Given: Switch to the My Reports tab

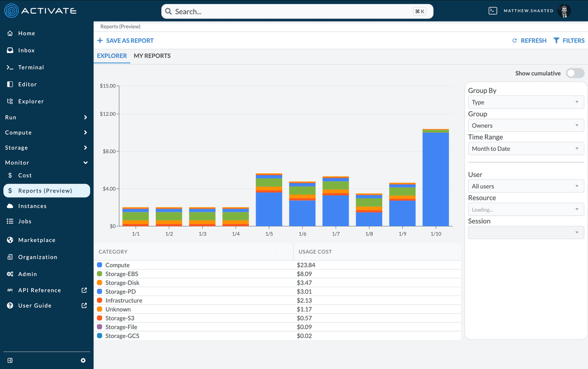Looking at the screenshot, I should [x=152, y=56].
